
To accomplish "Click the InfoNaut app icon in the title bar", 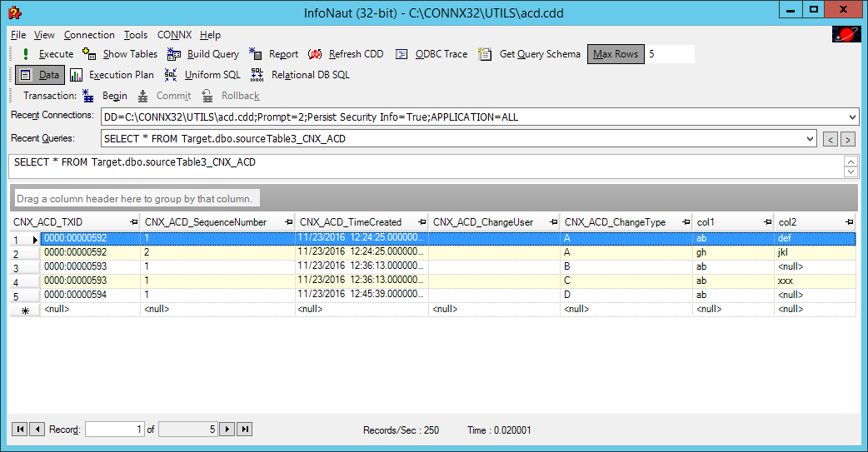I will [x=15, y=12].
